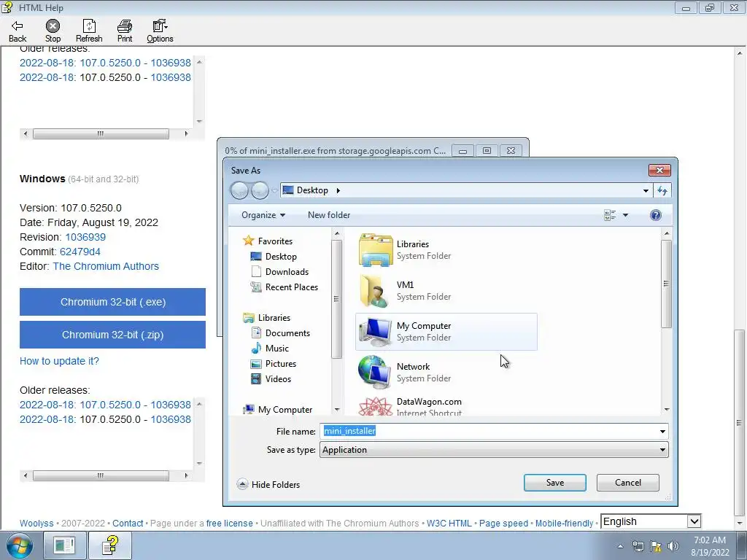
Task: Select Pictures library in navigation pane
Action: click(281, 364)
